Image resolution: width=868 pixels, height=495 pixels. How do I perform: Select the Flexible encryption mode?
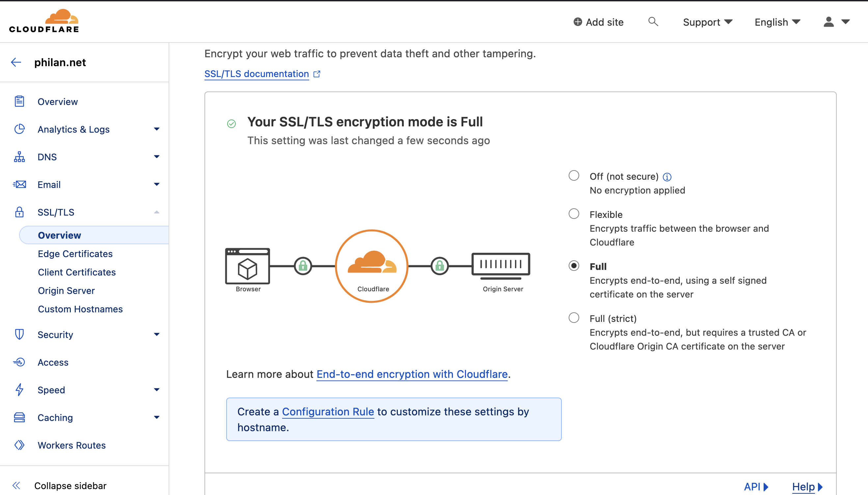pyautogui.click(x=574, y=214)
